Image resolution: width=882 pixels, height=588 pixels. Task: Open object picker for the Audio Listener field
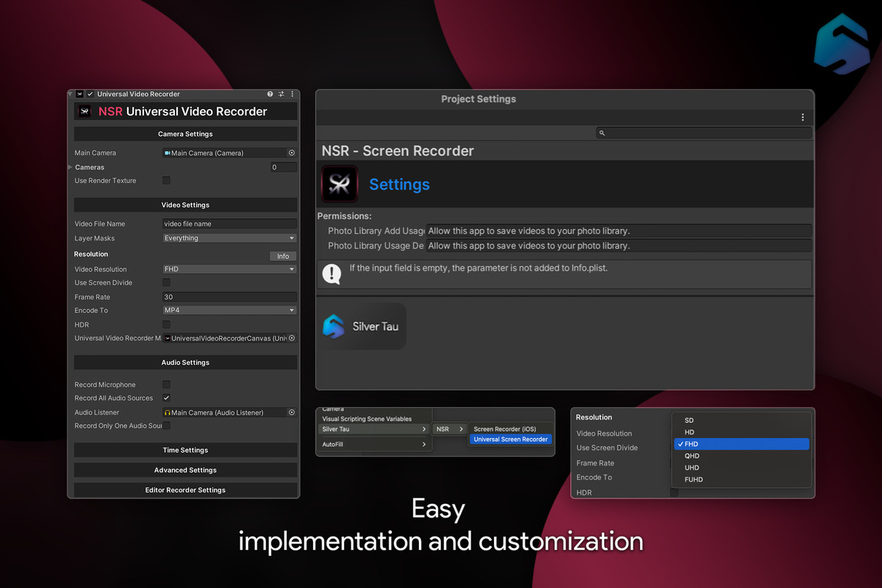click(292, 412)
